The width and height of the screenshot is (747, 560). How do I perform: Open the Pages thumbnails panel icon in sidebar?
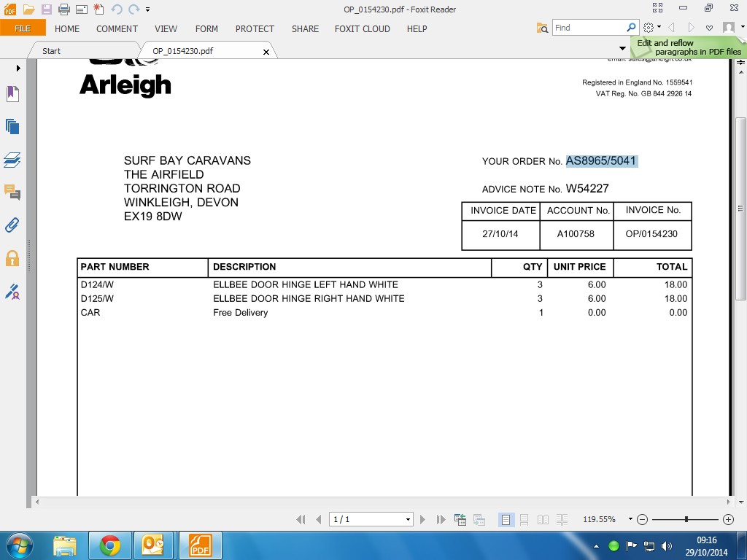pos(12,127)
